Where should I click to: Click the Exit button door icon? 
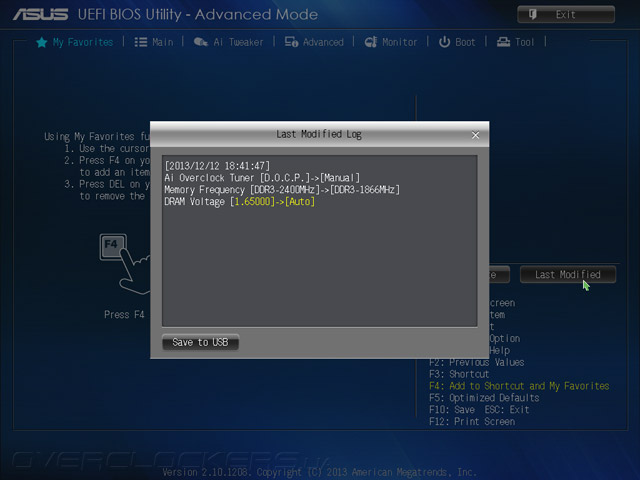point(533,15)
